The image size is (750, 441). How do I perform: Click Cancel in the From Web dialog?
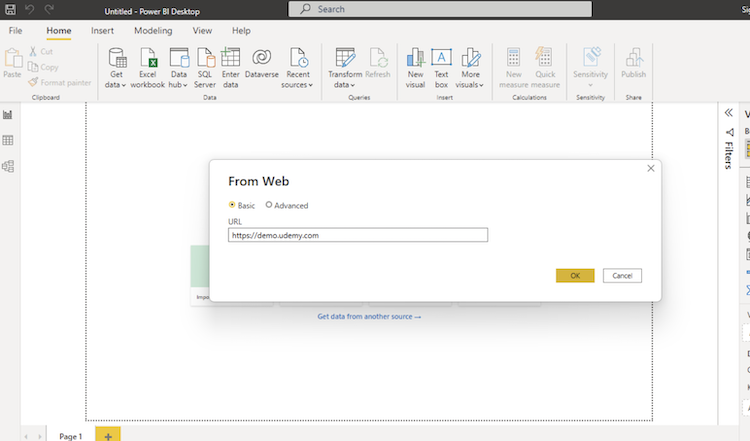click(622, 276)
